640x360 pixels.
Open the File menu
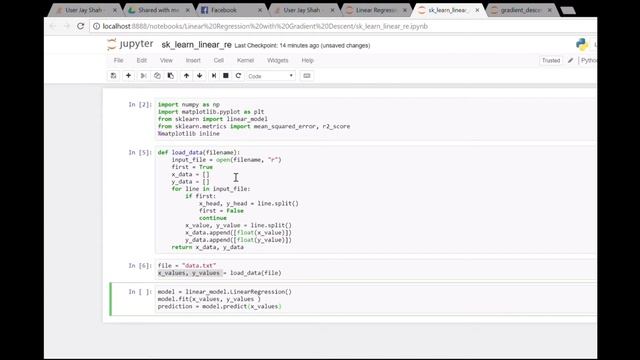[118, 60]
